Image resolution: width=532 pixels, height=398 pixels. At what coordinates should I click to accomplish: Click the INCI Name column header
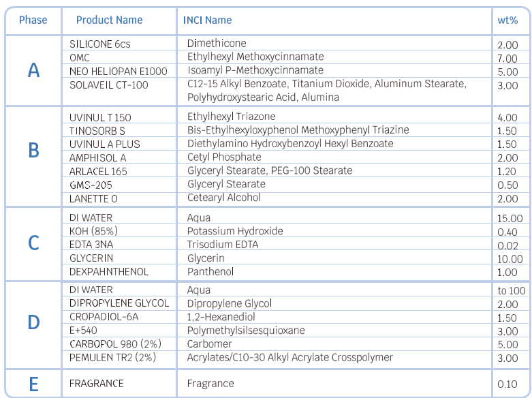click(207, 20)
